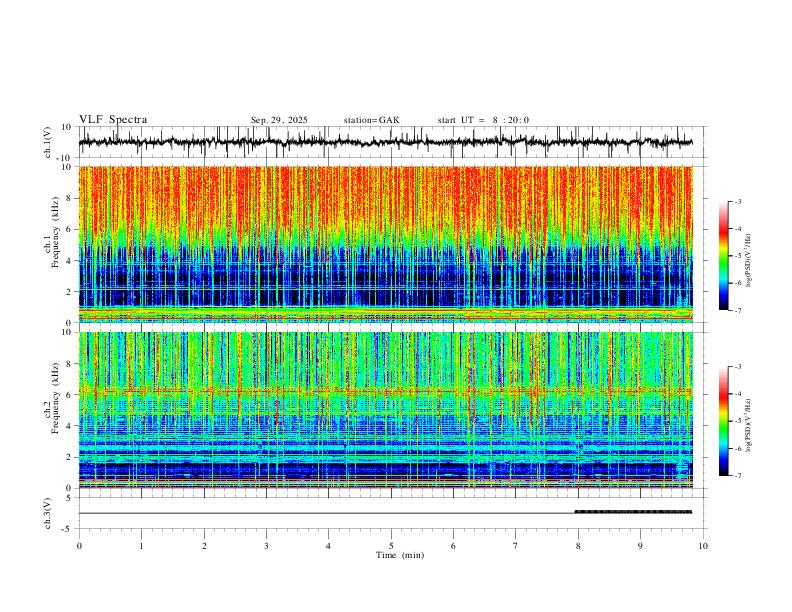
Task: Click the upper colorbar log(PSD) label
Action: (x=749, y=261)
